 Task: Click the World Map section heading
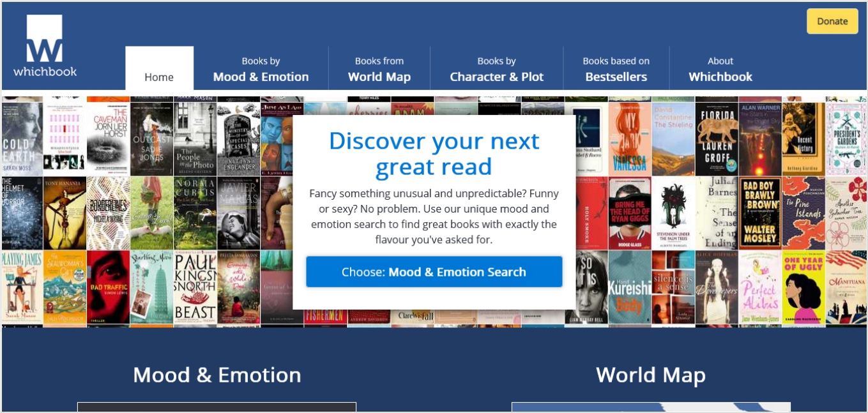coord(650,375)
